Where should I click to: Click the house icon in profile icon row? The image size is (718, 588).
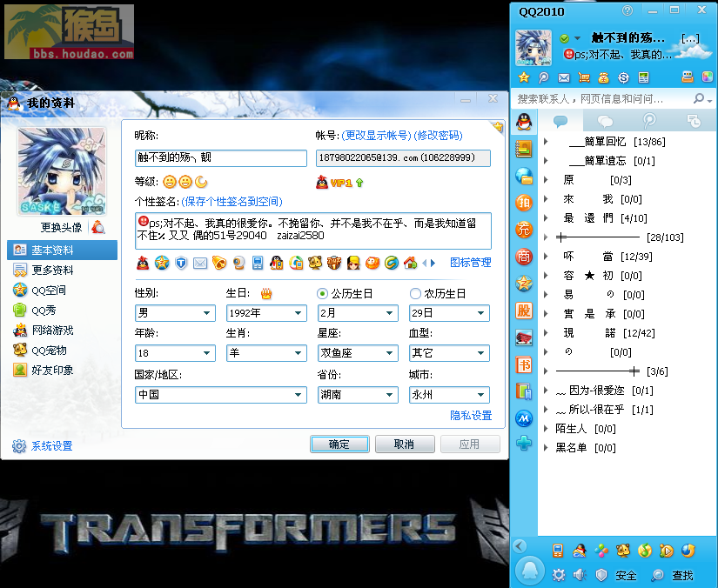tap(410, 263)
